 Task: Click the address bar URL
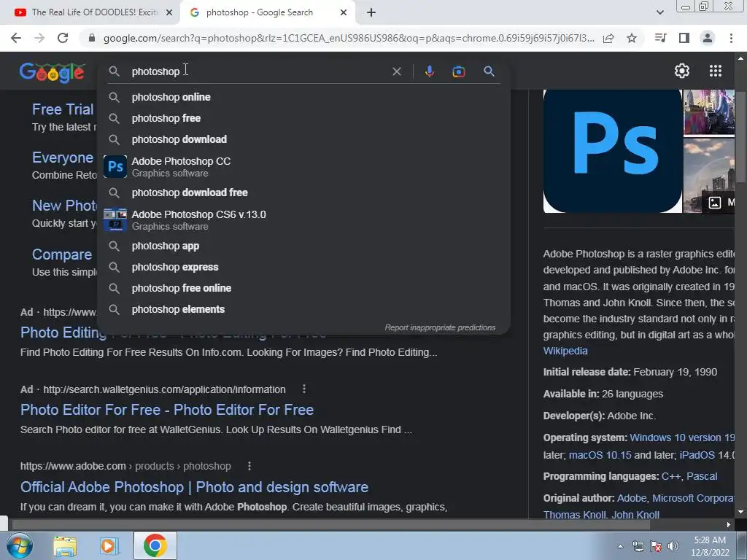(x=349, y=38)
